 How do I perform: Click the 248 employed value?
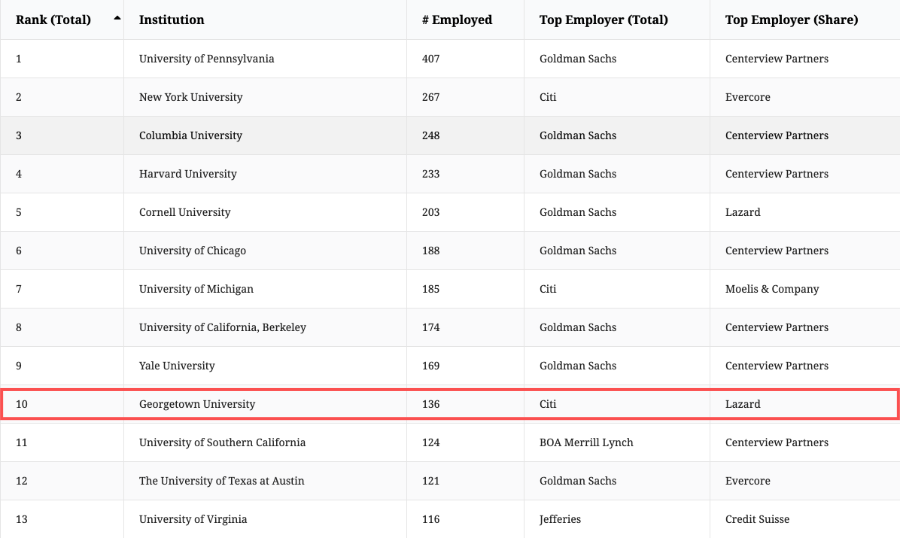[x=430, y=136]
